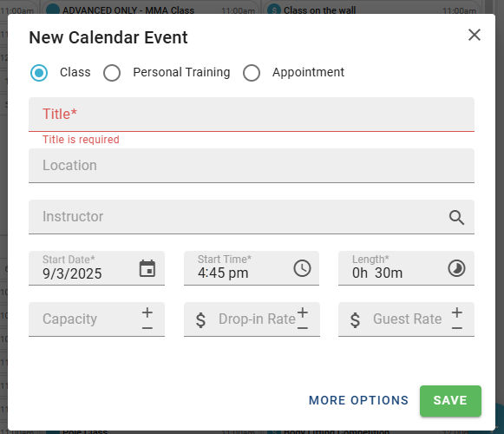Focus the required Title field
This screenshot has height=434, width=504.
click(252, 115)
